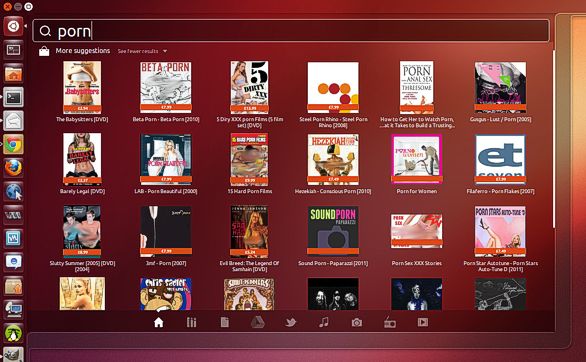Click the shopping bag More suggestions icon
The width and height of the screenshot is (586, 362).
coord(44,51)
